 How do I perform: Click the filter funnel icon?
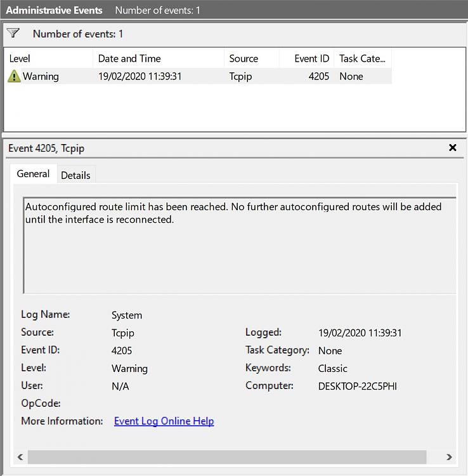pos(13,33)
